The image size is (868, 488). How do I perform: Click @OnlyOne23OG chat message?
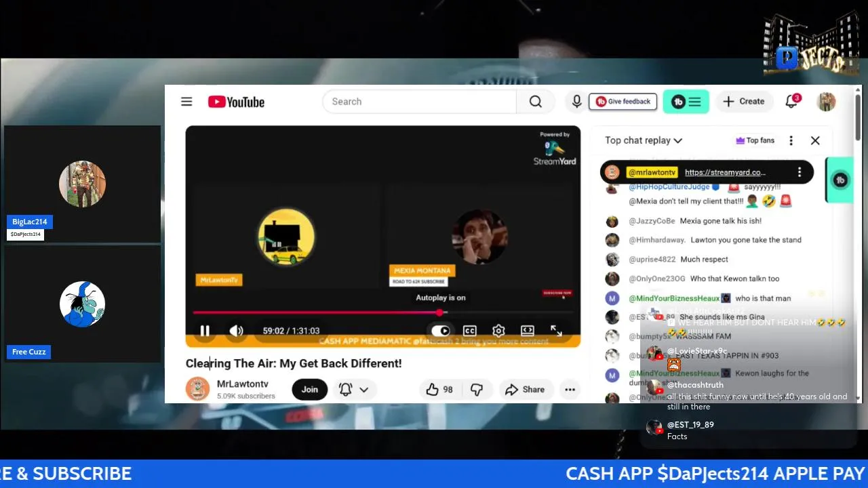[x=693, y=279]
